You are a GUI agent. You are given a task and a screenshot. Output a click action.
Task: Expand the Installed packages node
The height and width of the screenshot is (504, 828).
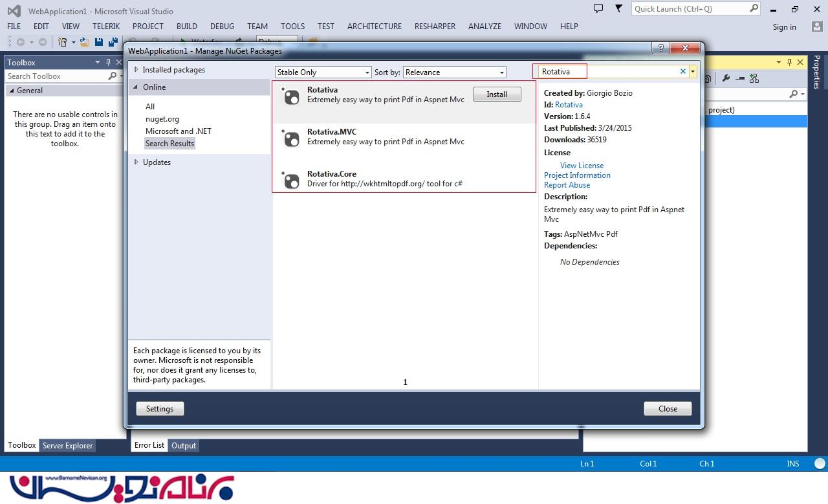tap(136, 70)
